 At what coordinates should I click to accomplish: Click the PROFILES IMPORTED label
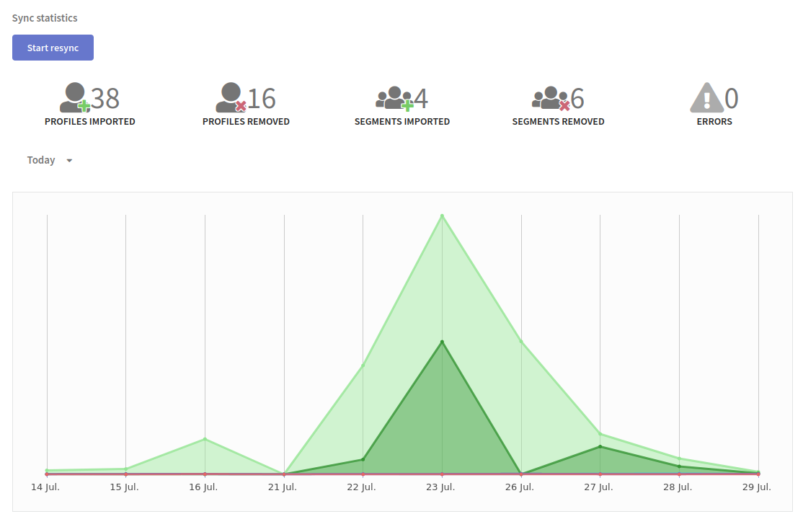[x=89, y=121]
